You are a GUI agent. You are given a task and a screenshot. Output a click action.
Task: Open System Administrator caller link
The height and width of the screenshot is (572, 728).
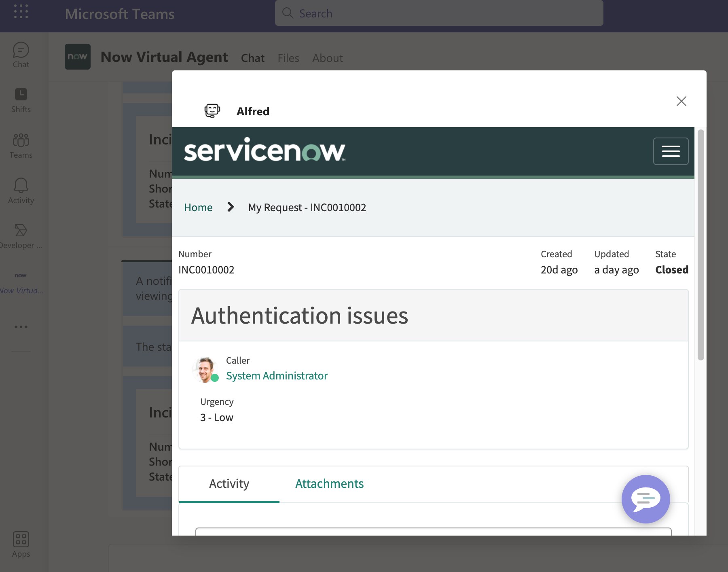click(277, 376)
